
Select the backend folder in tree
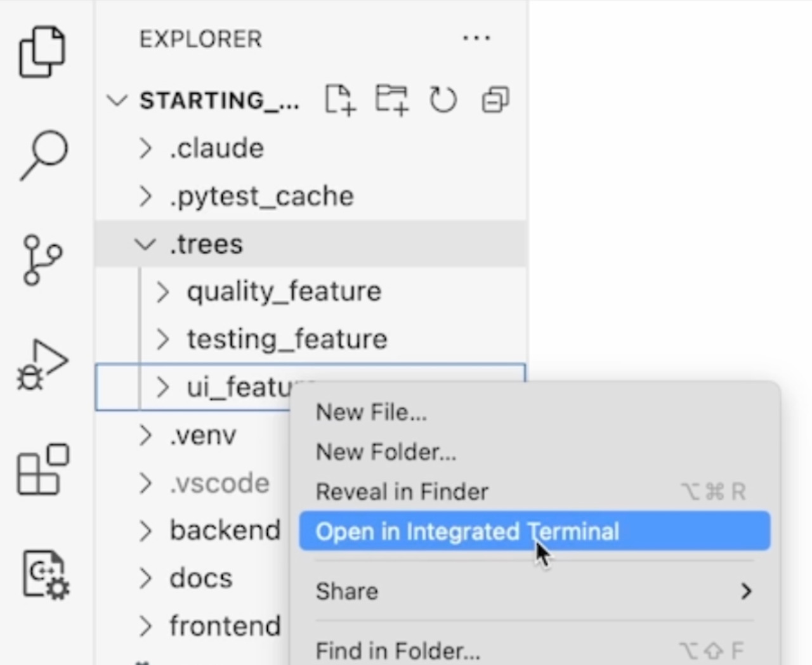225,530
